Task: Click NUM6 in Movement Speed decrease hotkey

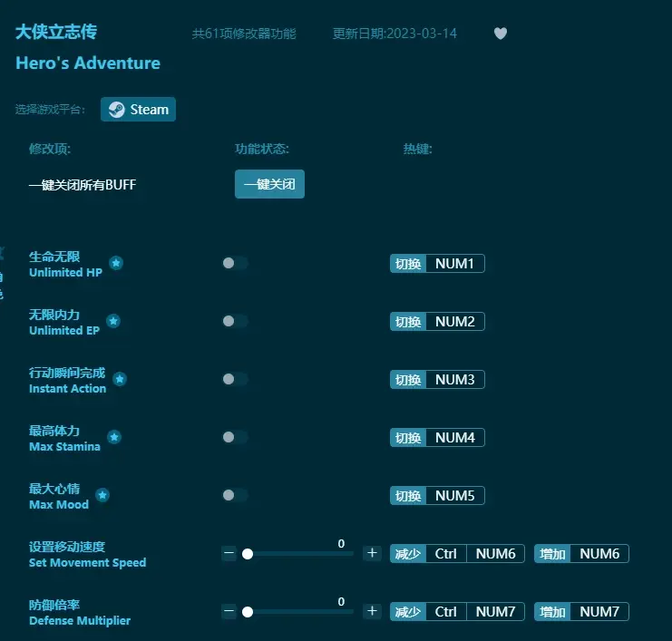Action: pyautogui.click(x=495, y=554)
